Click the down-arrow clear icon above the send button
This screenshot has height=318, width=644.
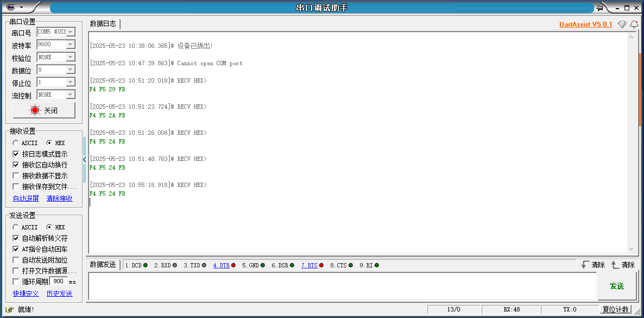click(x=585, y=265)
